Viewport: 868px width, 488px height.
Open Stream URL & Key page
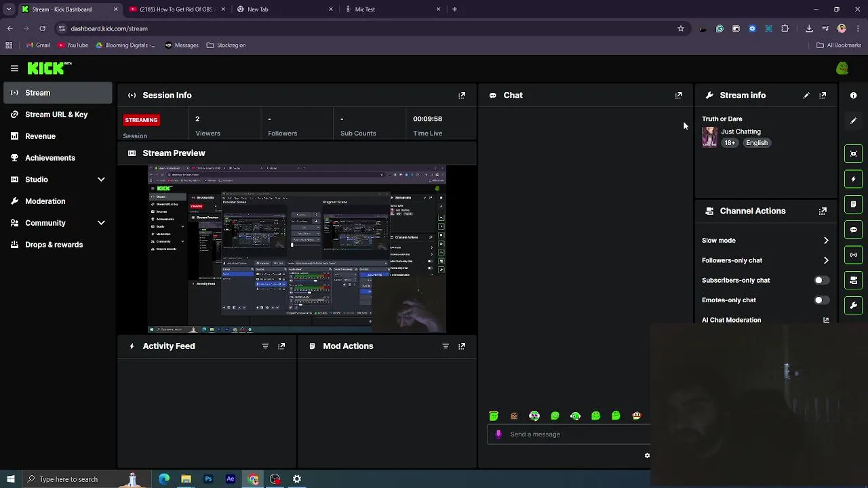pyautogui.click(x=58, y=115)
